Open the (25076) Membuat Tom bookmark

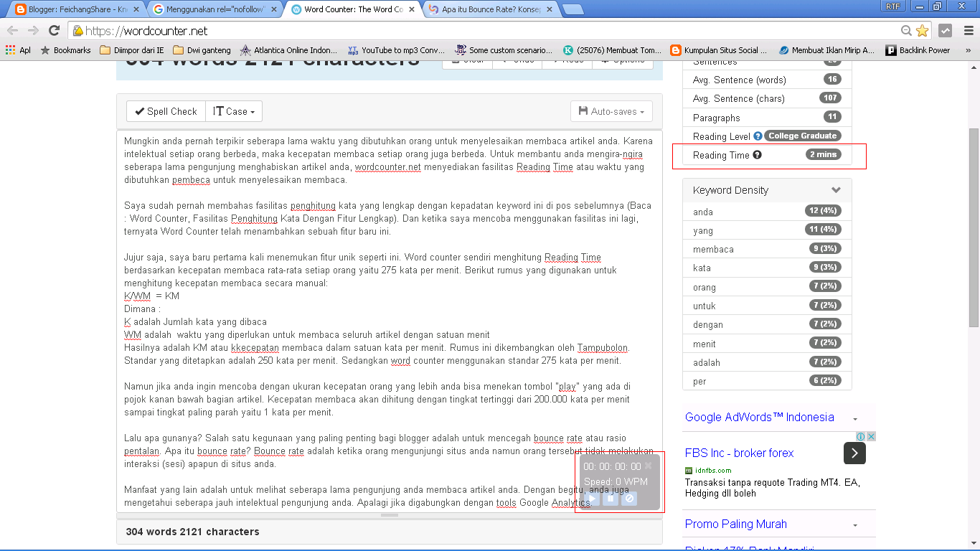pos(612,50)
